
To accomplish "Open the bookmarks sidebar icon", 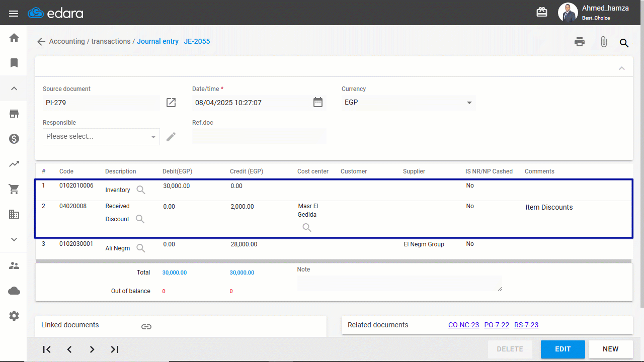I will click(14, 63).
